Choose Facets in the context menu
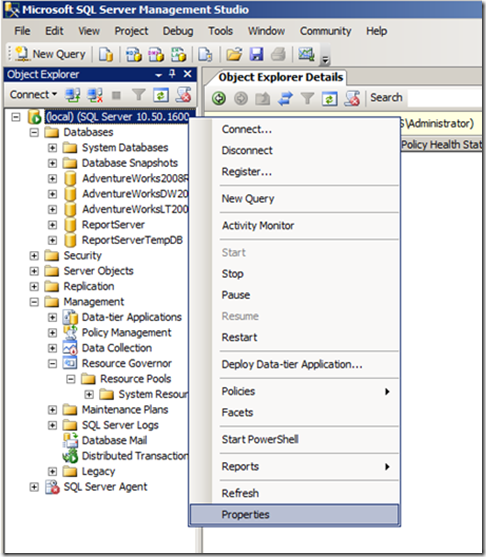Screen dimensions: 486x557 click(x=294, y=412)
